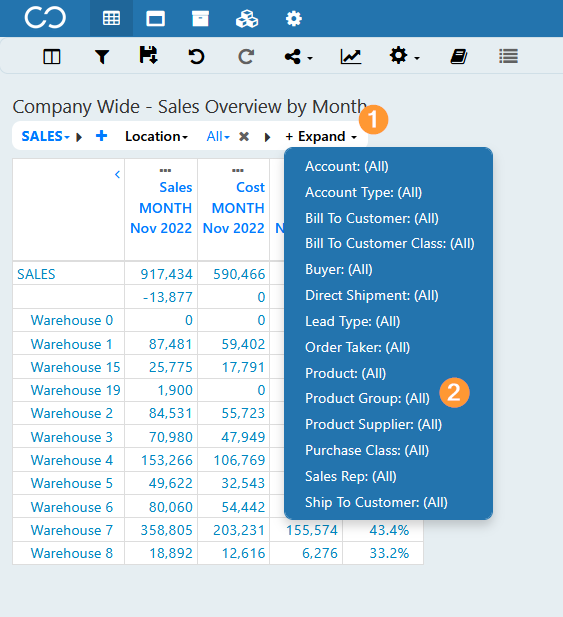563x617 pixels.
Task: Undo with the counter-clockwise arrow icon
Action: pos(196,56)
